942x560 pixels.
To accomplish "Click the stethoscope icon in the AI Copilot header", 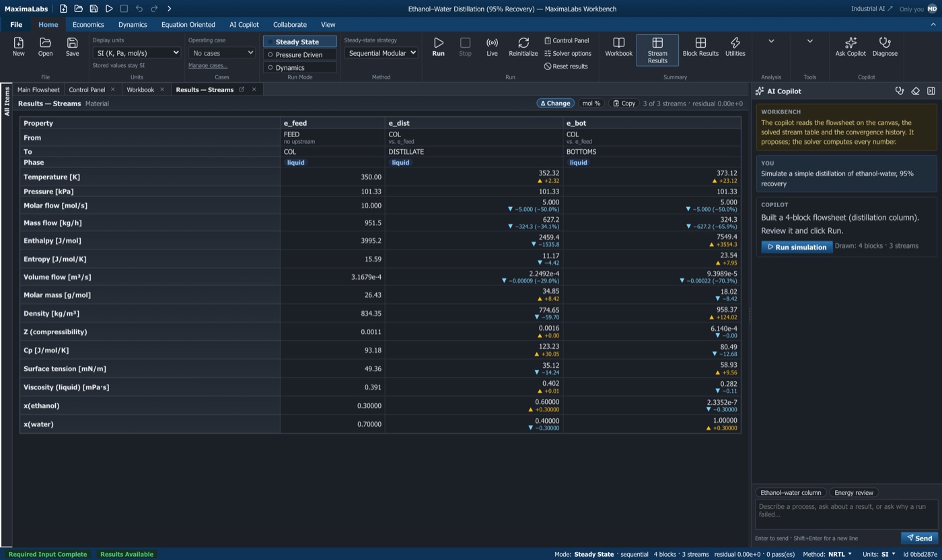I will tap(900, 91).
